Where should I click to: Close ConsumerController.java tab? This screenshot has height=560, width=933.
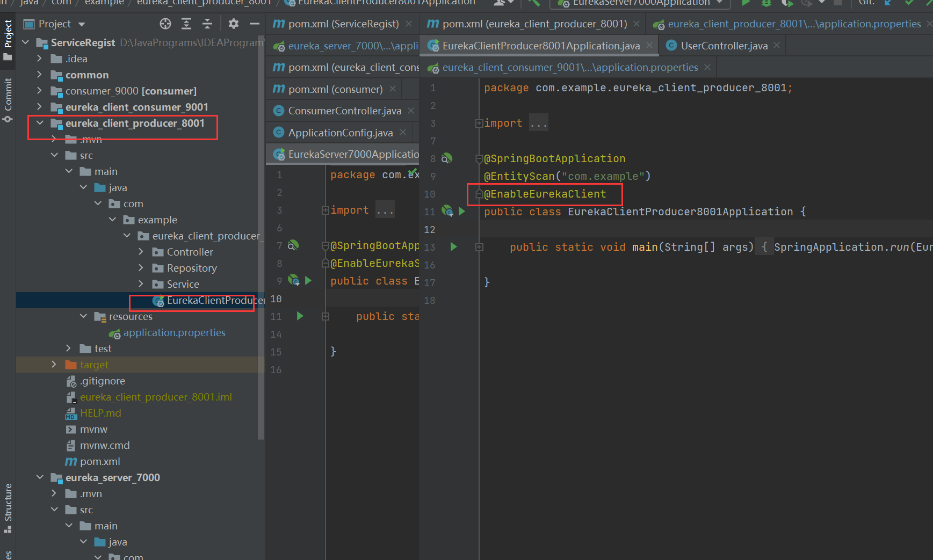(411, 111)
